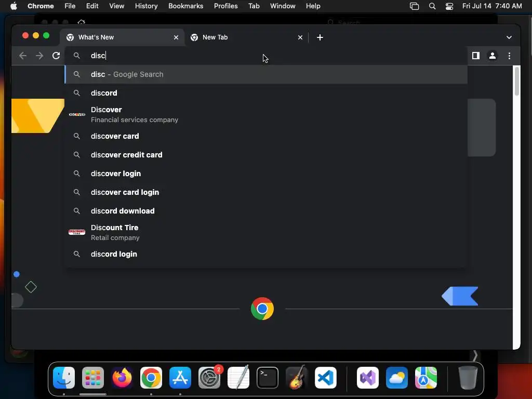Open the File menu

tap(70, 6)
